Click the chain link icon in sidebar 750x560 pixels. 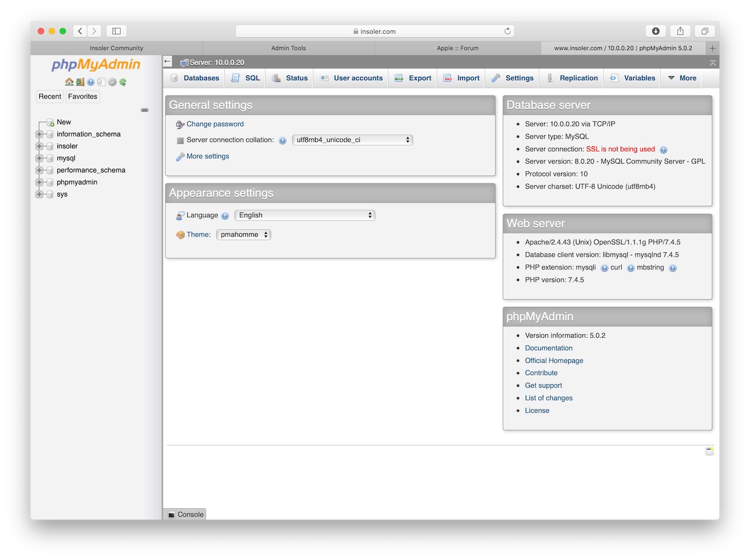click(145, 110)
